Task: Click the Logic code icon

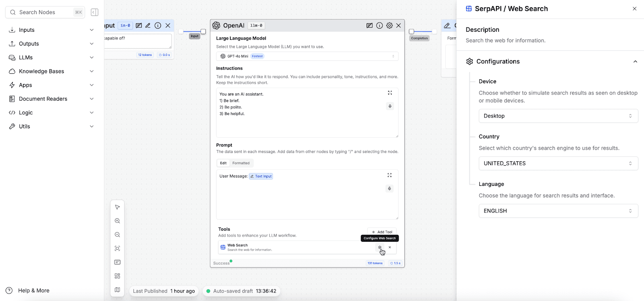Action: click(x=12, y=113)
